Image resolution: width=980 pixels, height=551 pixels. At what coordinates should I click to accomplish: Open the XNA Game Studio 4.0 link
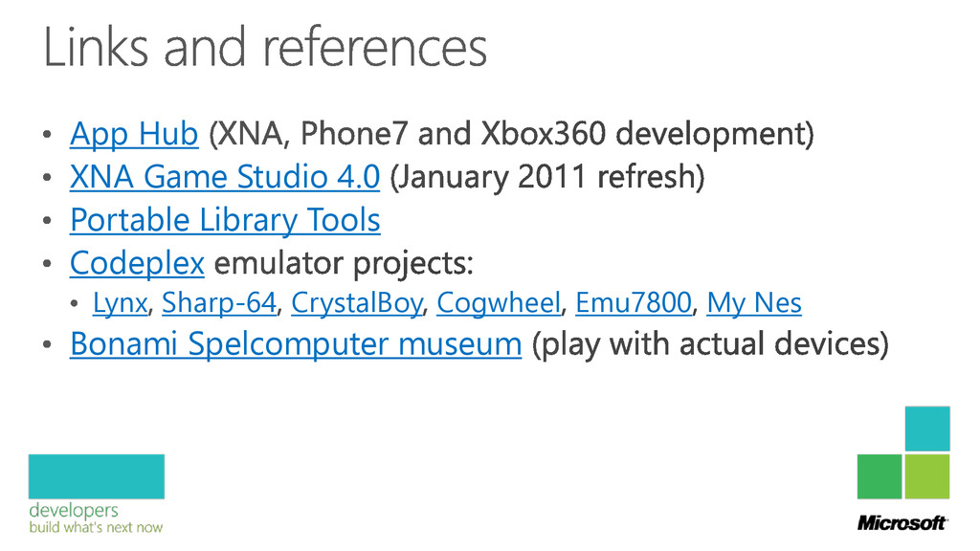(225, 177)
